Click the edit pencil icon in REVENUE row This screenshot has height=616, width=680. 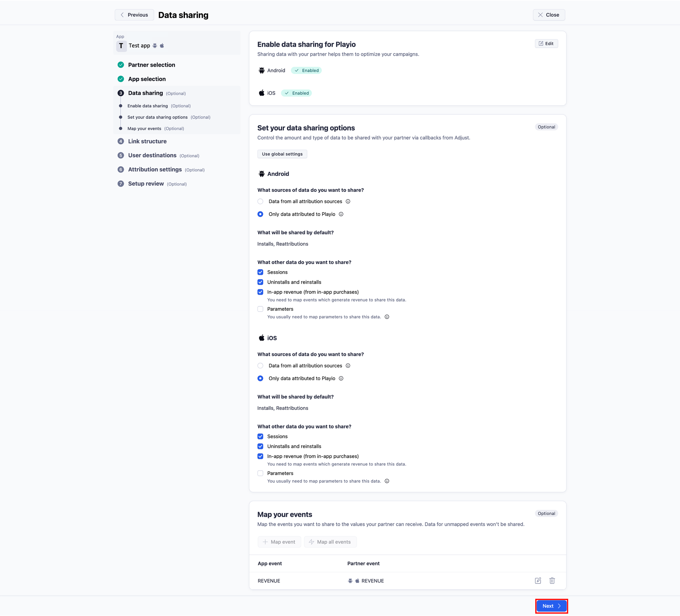(538, 580)
